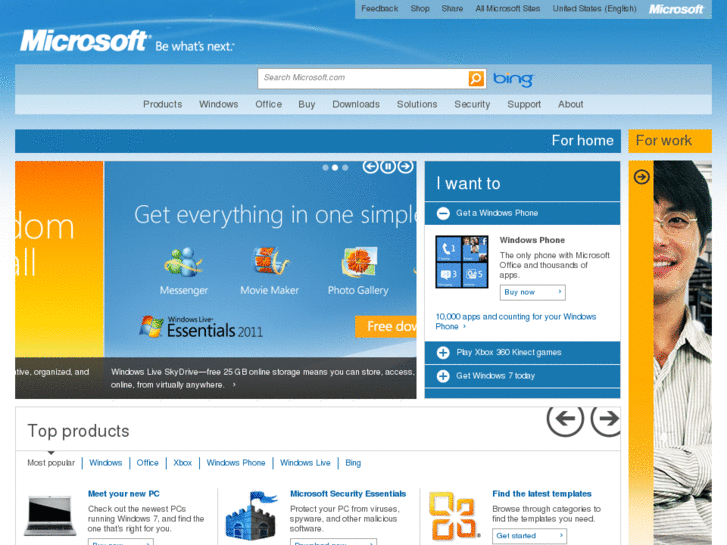Open the Solutions menu
This screenshot has height=545, width=727.
(x=417, y=104)
